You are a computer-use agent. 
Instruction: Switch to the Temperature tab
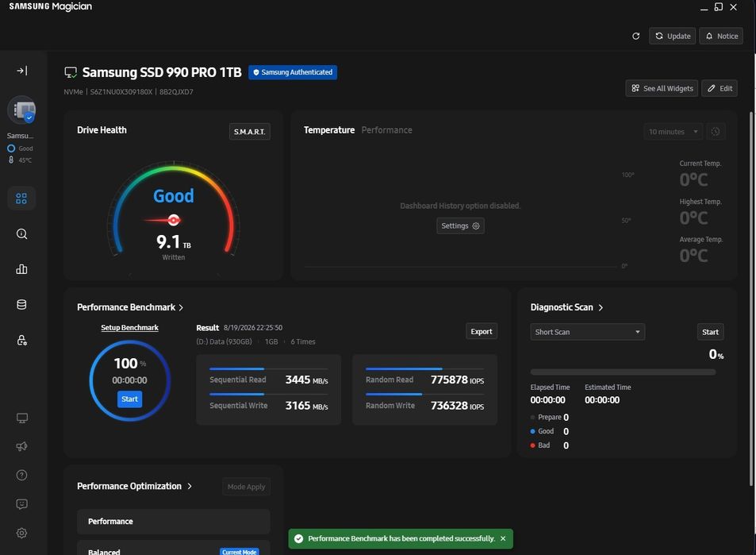(x=329, y=130)
